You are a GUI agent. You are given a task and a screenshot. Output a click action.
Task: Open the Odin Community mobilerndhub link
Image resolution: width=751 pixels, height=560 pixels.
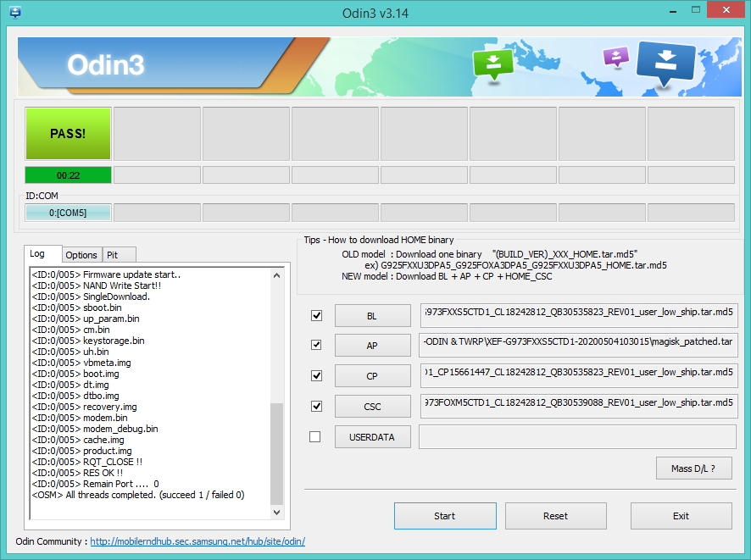coord(197,541)
